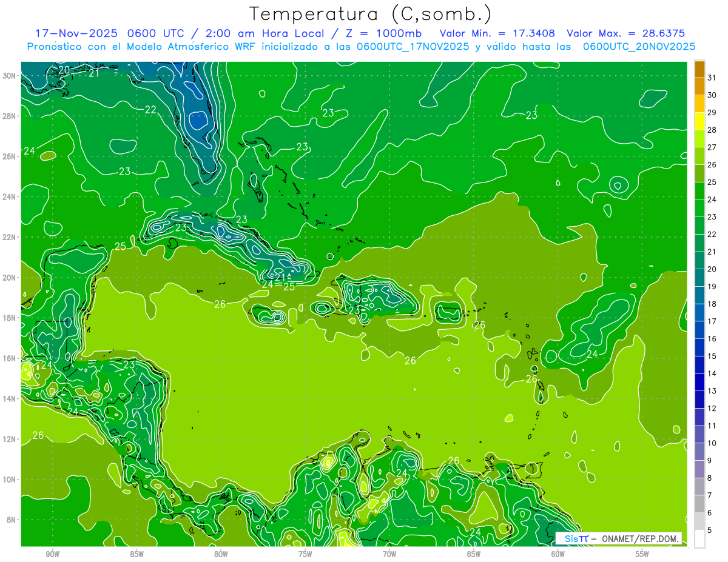This screenshot has width=728, height=562.
Task: Click the 8N latitude axis label
Action: tap(12, 520)
